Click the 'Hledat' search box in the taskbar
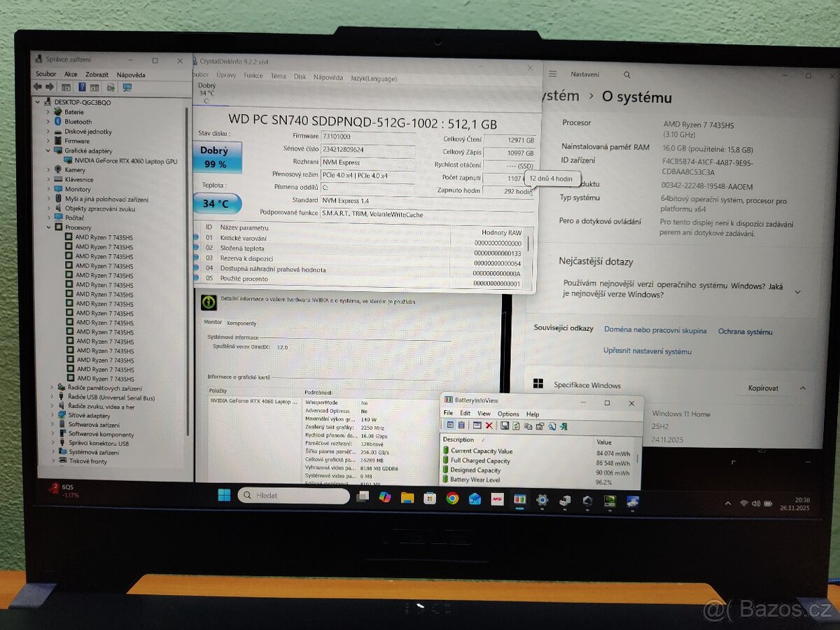This screenshot has height=630, width=840. [294, 496]
